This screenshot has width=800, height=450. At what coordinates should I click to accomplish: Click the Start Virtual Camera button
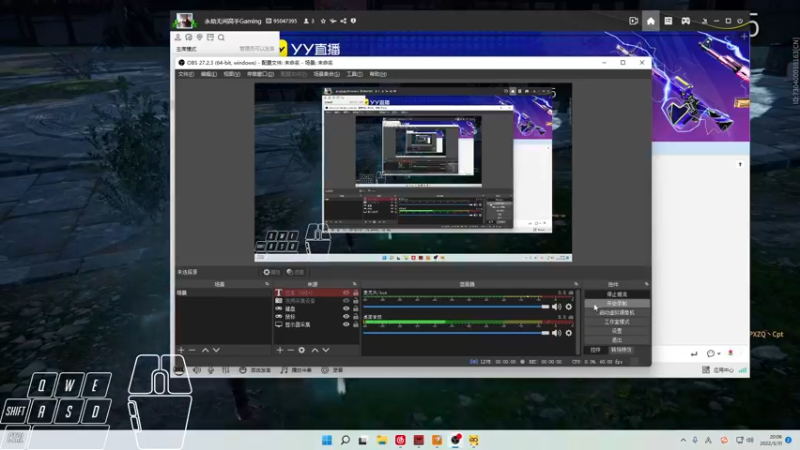click(x=617, y=313)
